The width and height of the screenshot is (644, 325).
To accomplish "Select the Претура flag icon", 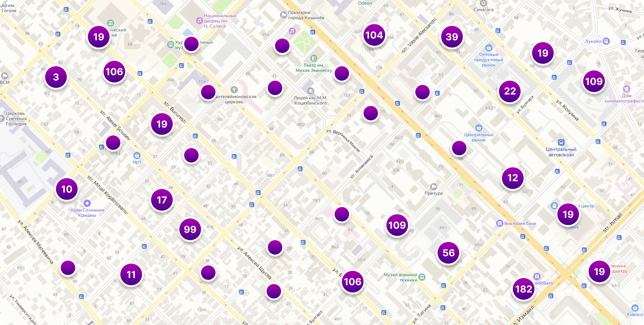I will point(433,187).
